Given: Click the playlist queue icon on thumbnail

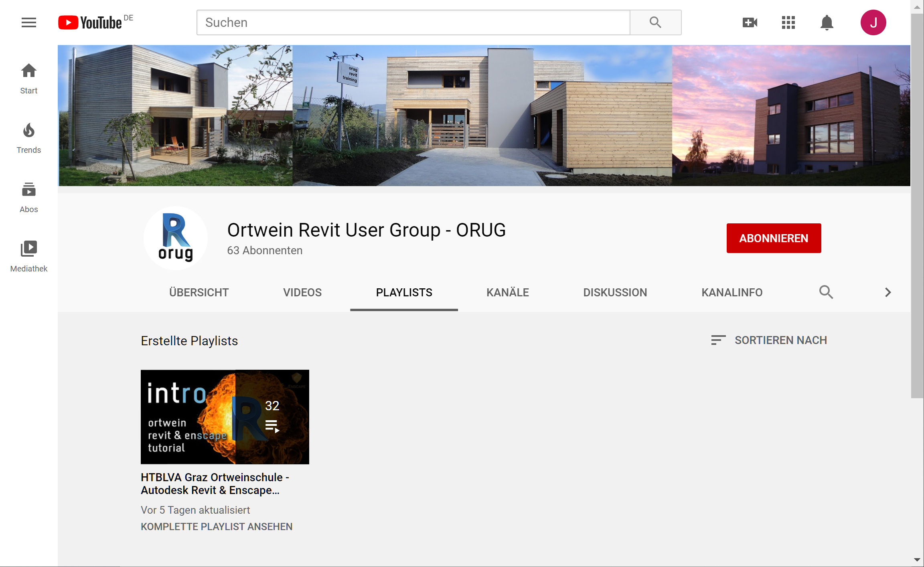Looking at the screenshot, I should 272,426.
